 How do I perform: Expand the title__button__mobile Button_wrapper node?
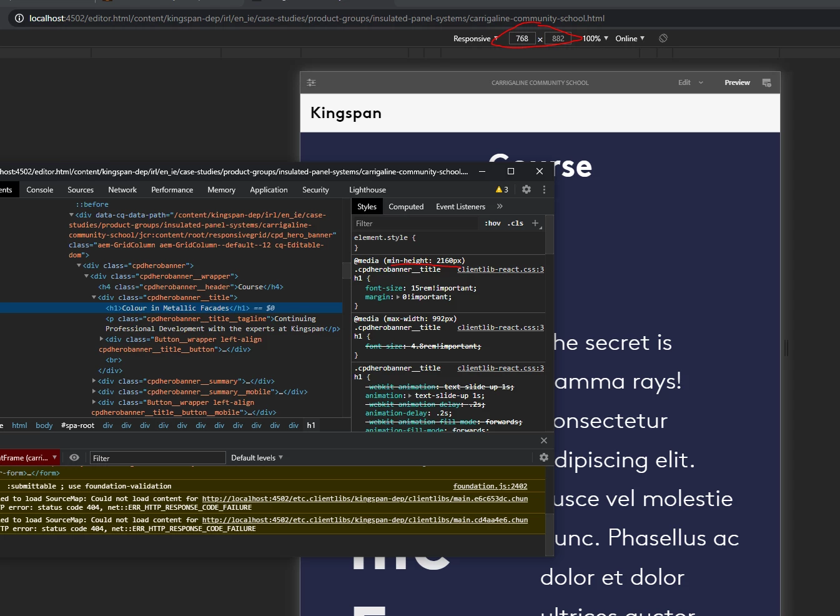coord(94,402)
